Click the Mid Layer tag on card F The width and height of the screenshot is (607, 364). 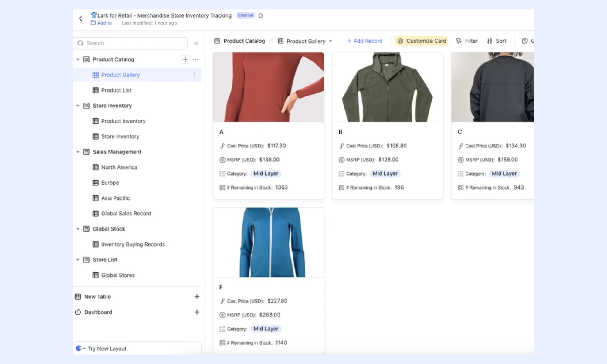(x=266, y=329)
